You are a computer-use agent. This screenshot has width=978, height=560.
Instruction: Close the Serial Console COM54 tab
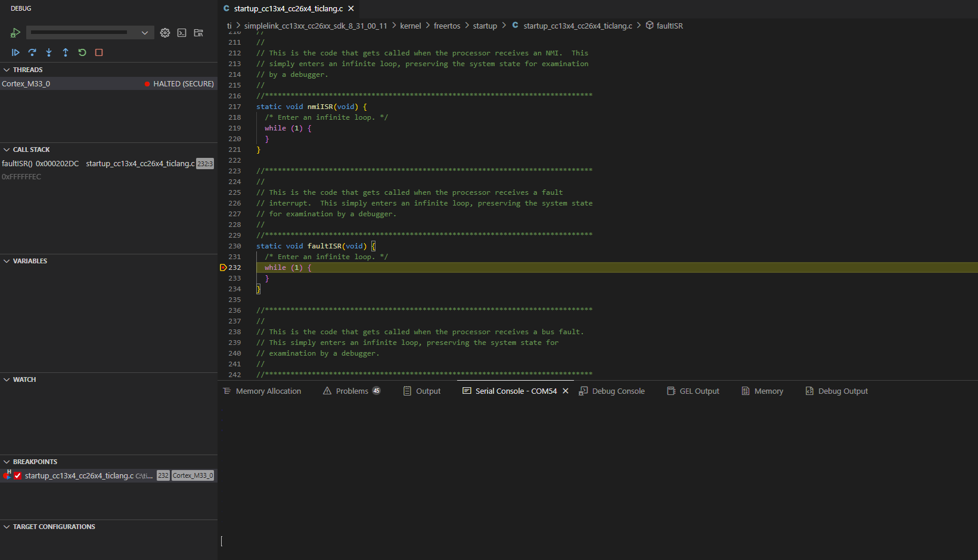(x=566, y=391)
